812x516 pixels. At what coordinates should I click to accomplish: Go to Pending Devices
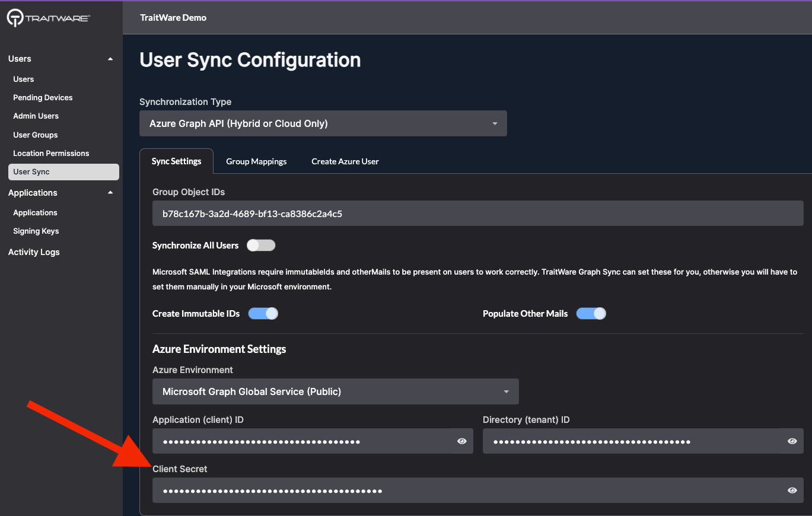tap(43, 97)
